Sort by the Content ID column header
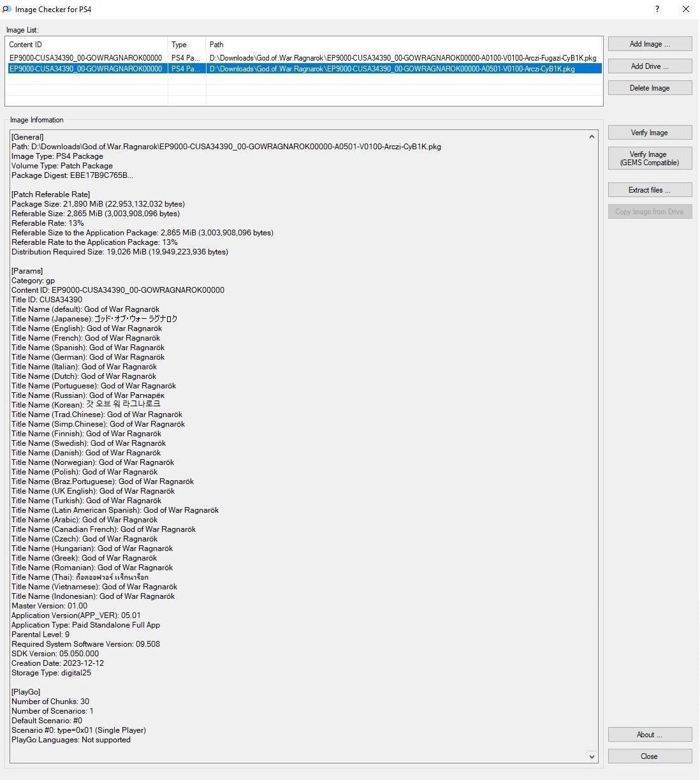Viewport: 700px width, 780px height. click(x=87, y=45)
